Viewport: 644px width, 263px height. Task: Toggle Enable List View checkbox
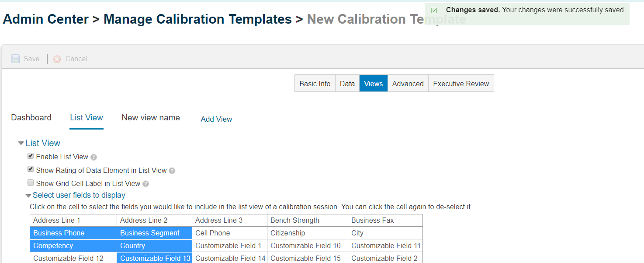[x=31, y=156]
